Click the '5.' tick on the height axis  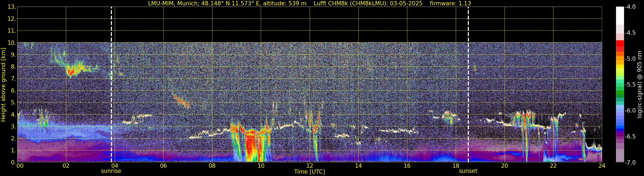pyautogui.click(x=13, y=103)
